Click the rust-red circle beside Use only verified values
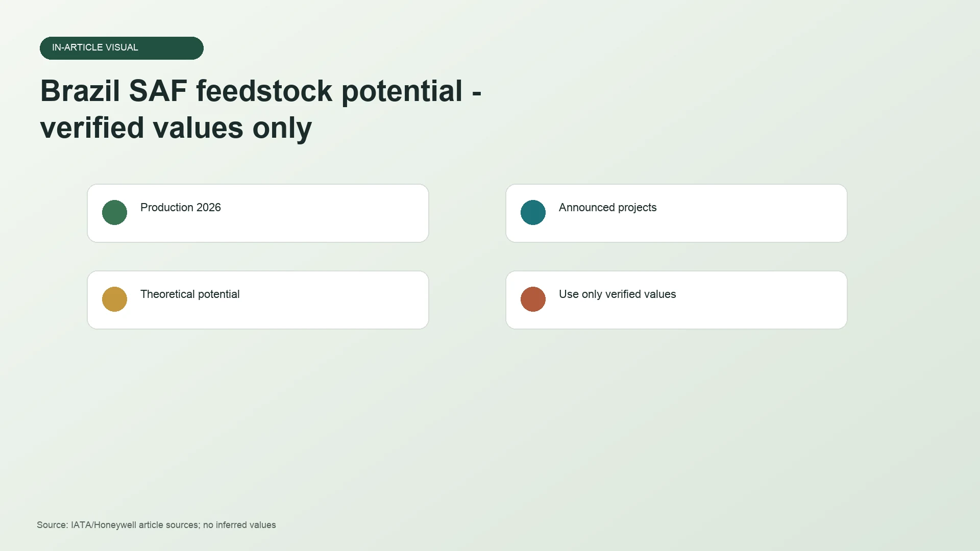Screen dimensions: 980x551 (x=533, y=299)
